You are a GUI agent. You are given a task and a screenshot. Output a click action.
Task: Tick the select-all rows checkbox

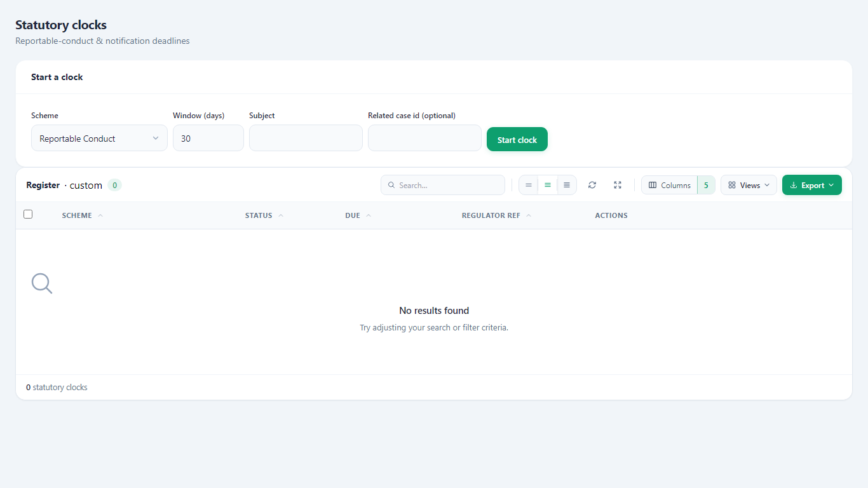point(28,214)
